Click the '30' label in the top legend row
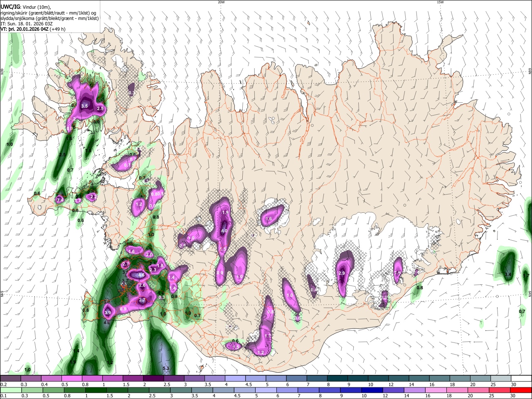Screen dimensions: 532x399 coord(514,384)
